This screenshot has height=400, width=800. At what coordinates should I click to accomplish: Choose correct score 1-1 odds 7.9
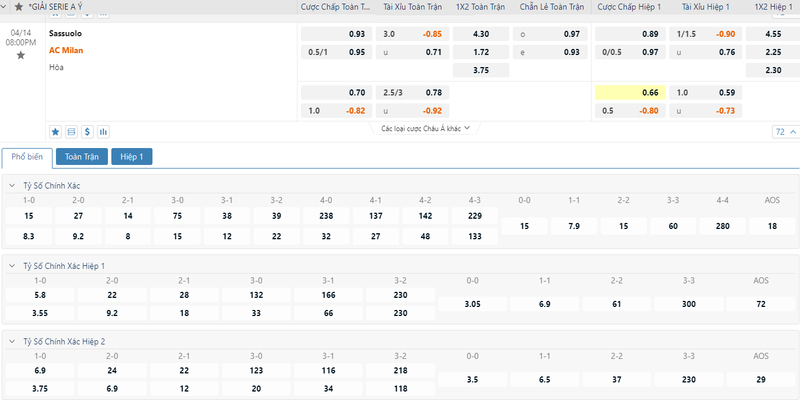[574, 226]
